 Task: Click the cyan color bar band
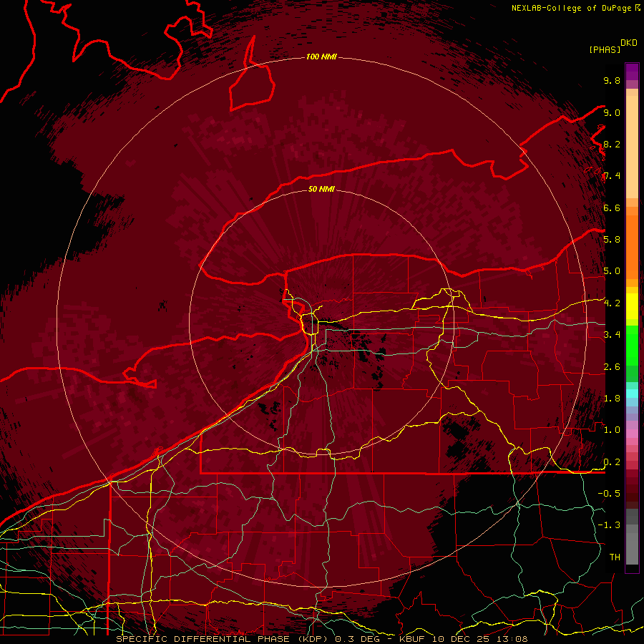632,394
